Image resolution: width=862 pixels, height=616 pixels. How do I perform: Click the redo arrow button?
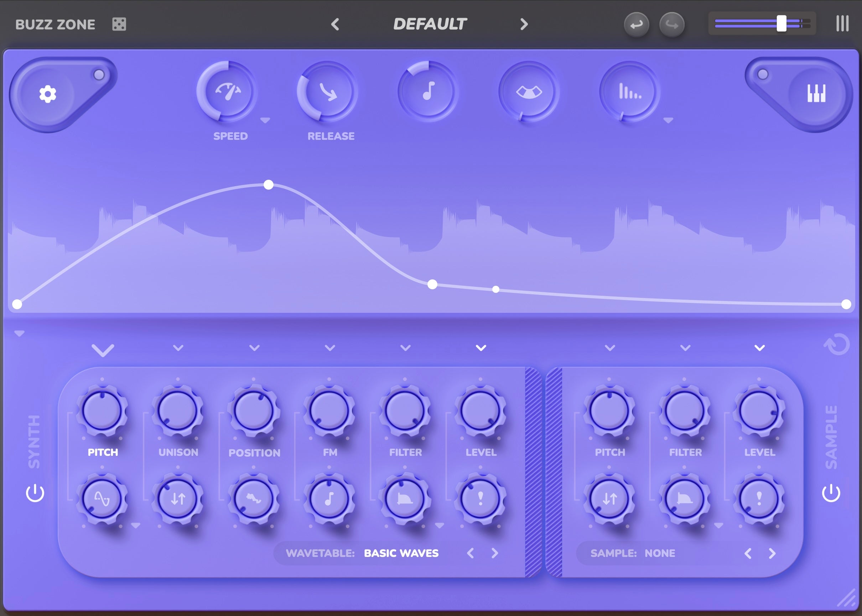click(x=671, y=25)
